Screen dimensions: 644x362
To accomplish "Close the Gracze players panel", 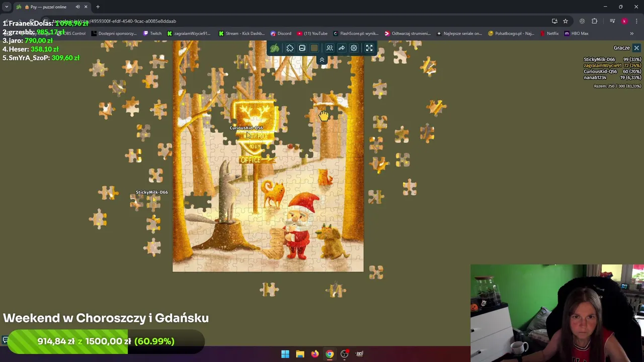I will coord(636,48).
